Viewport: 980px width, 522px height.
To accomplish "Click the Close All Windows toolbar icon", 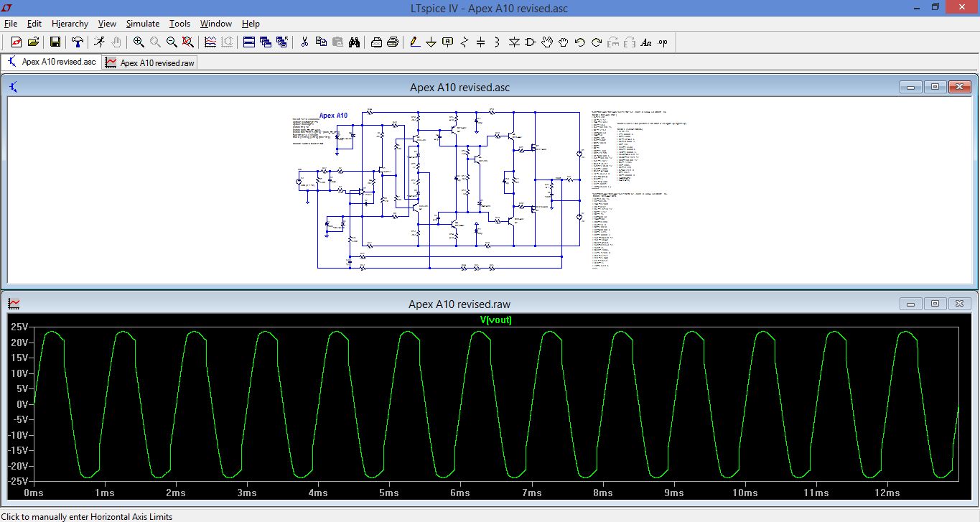I will click(282, 42).
